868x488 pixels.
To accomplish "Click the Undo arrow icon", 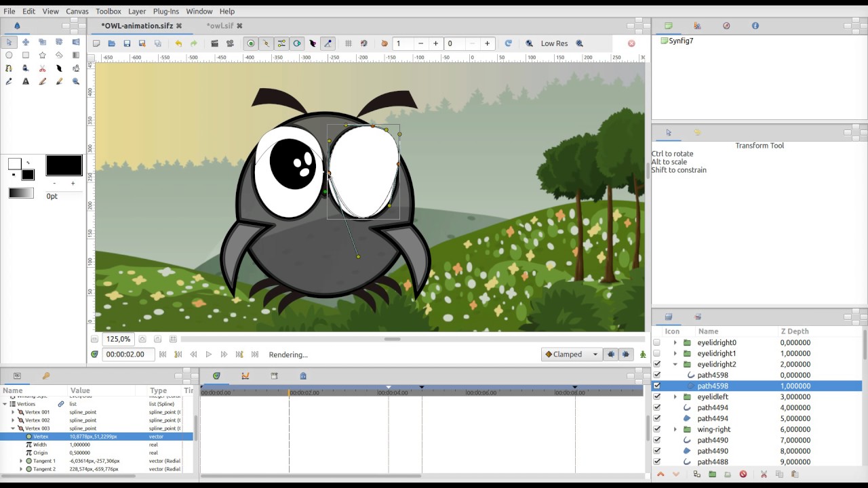I will pyautogui.click(x=178, y=43).
